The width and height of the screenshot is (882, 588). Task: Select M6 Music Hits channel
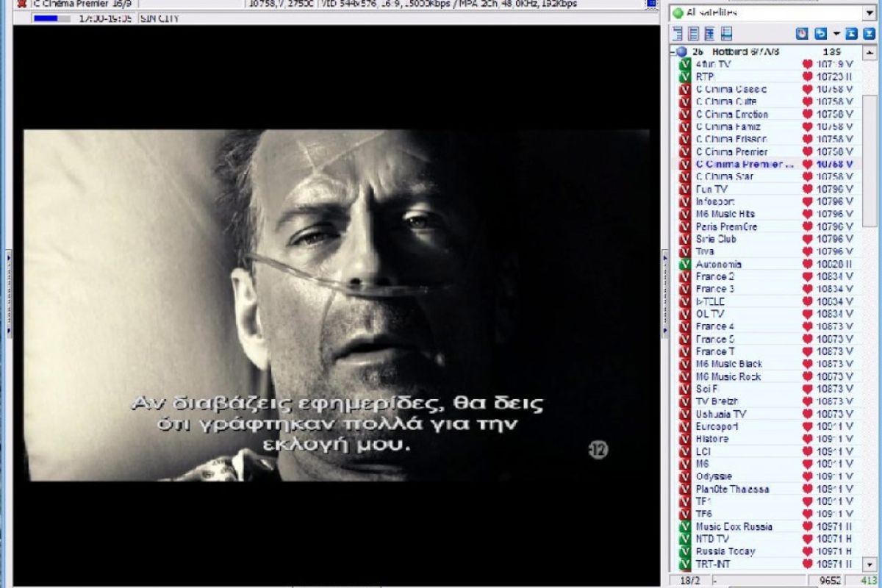tap(725, 214)
